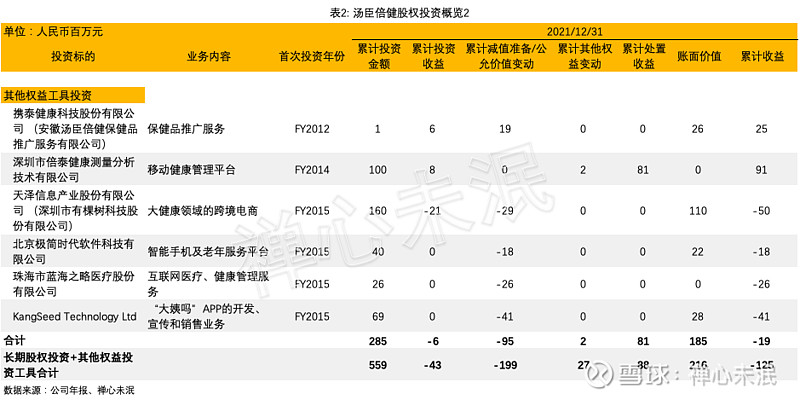Select the 81 disposal gain in 倍泰健康 row

(643, 170)
